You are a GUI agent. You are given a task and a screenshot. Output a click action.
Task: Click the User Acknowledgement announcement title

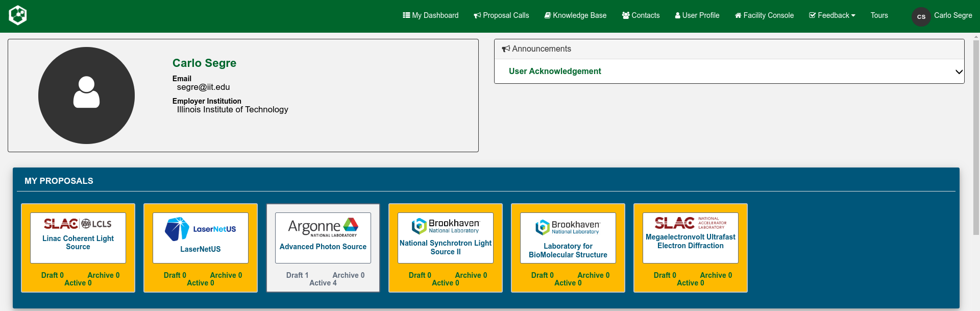point(555,71)
